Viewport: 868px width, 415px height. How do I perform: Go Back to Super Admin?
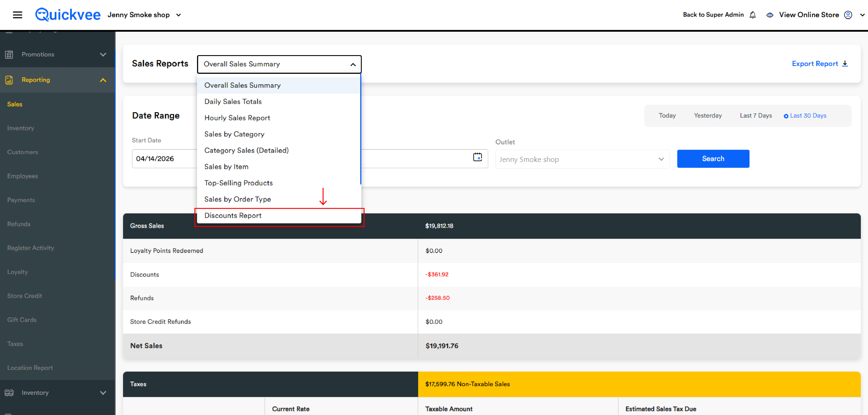(x=713, y=15)
